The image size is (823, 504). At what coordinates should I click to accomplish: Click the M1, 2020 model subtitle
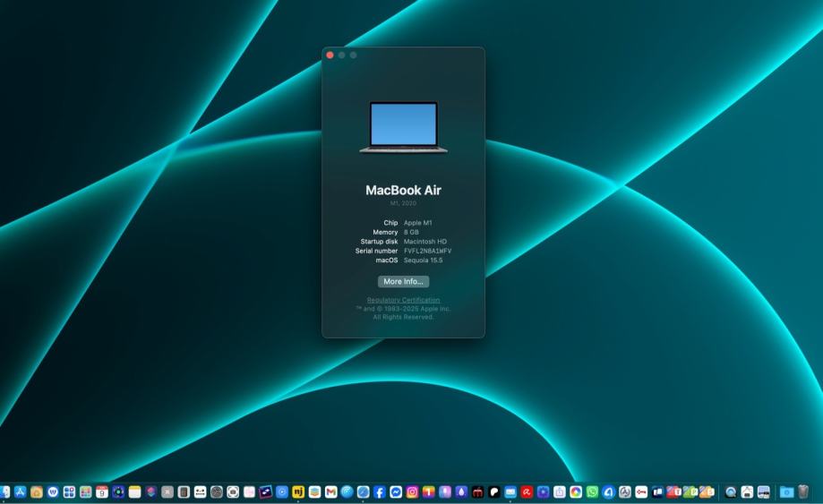coord(403,203)
